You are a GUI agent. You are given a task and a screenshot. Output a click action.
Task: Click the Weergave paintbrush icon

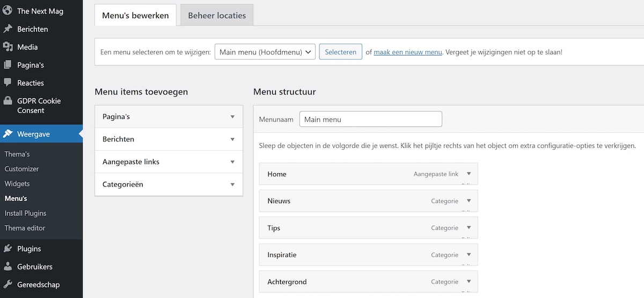coord(8,134)
